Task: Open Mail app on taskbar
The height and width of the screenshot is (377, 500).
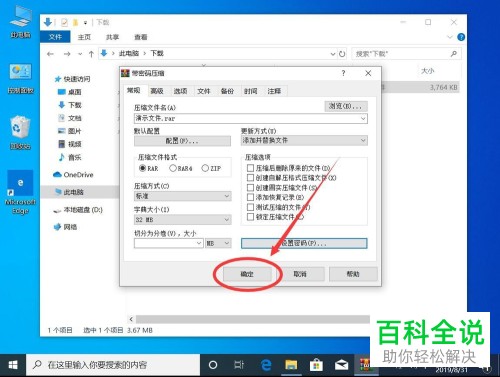Action: (x=342, y=365)
